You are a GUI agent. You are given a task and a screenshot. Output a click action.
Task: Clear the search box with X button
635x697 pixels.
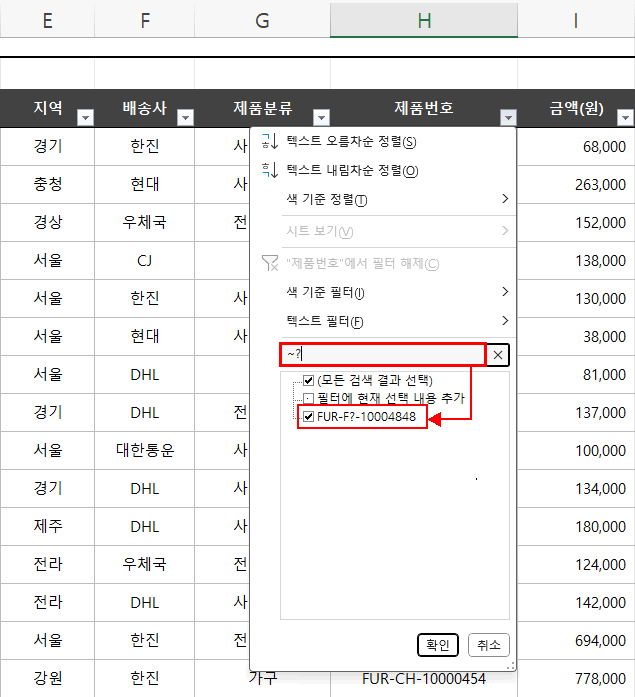498,355
